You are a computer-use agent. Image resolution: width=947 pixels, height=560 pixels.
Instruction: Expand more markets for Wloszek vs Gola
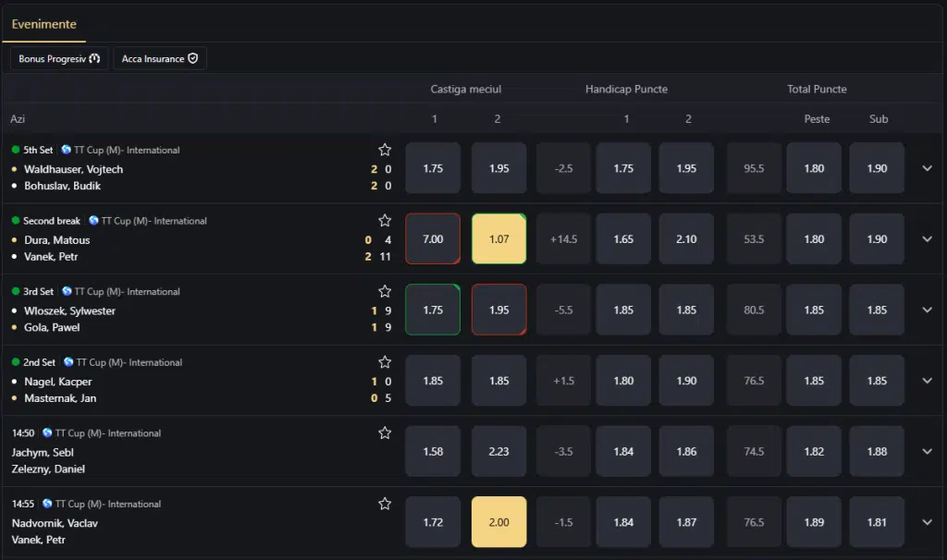point(927,310)
